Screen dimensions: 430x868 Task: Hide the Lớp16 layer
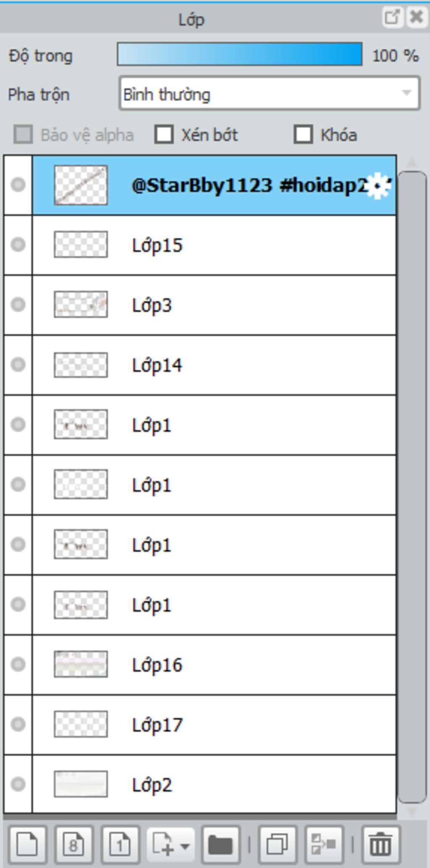coord(18,664)
